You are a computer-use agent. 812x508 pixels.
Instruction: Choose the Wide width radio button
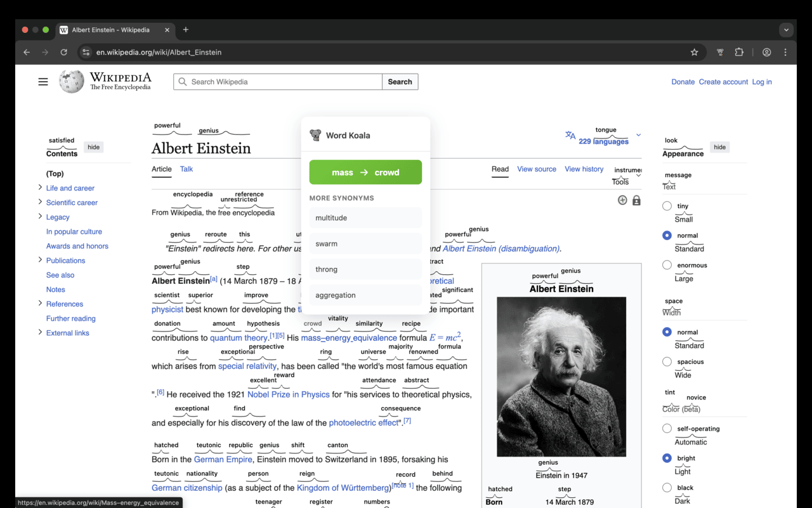pyautogui.click(x=667, y=361)
